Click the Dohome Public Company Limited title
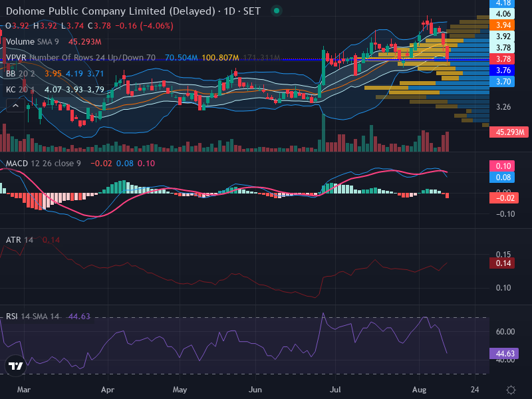532x399 pixels. [110, 11]
